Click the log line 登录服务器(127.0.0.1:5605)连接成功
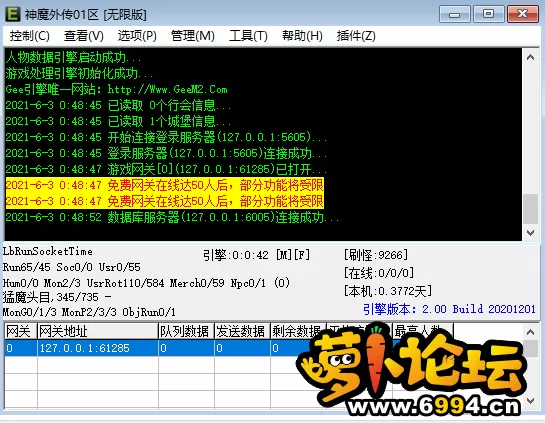This screenshot has height=423, width=545. [x=166, y=153]
